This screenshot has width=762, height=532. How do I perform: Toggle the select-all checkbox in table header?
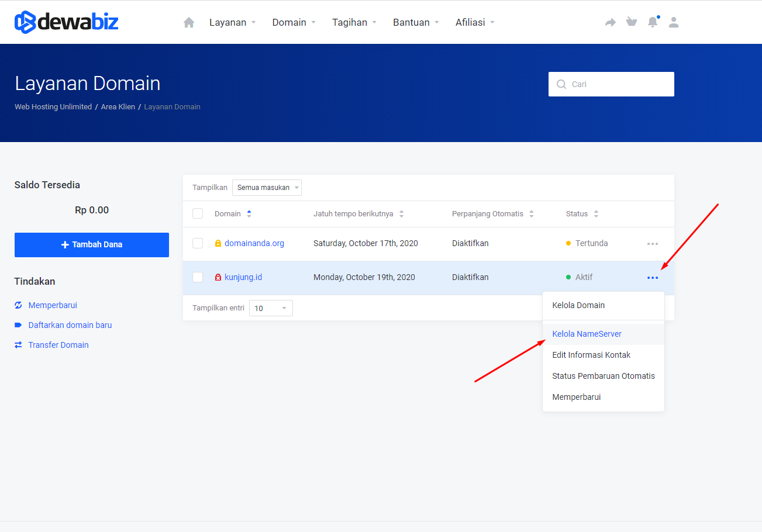198,213
